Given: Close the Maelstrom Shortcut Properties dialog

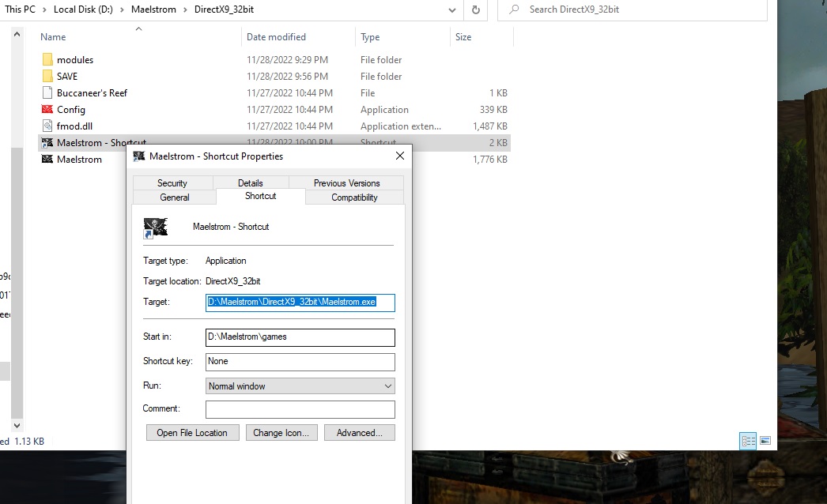Looking at the screenshot, I should click(400, 156).
